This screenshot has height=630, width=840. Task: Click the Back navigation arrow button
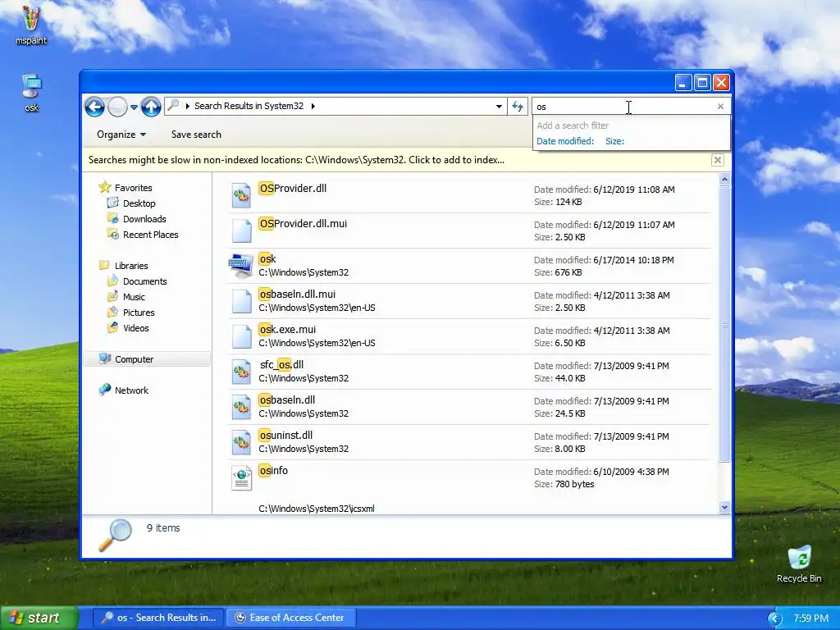click(x=94, y=107)
